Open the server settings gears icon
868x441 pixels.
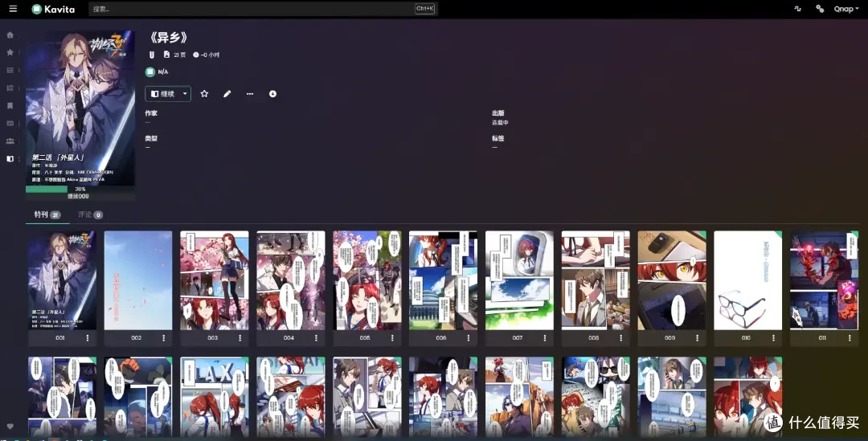tap(820, 9)
